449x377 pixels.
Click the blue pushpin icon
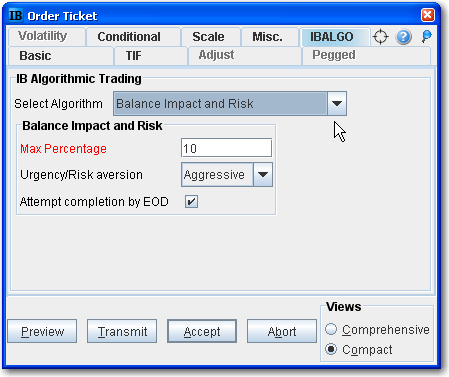(426, 36)
